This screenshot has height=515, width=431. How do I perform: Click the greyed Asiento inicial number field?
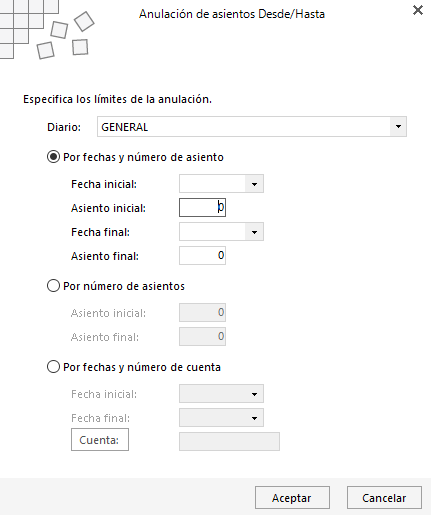[202, 313]
